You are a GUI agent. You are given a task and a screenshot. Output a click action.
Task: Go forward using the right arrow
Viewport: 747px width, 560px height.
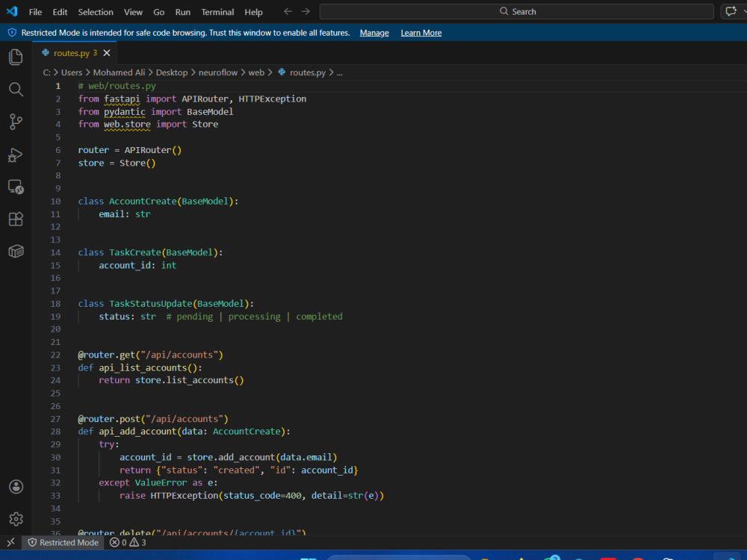coord(306,11)
